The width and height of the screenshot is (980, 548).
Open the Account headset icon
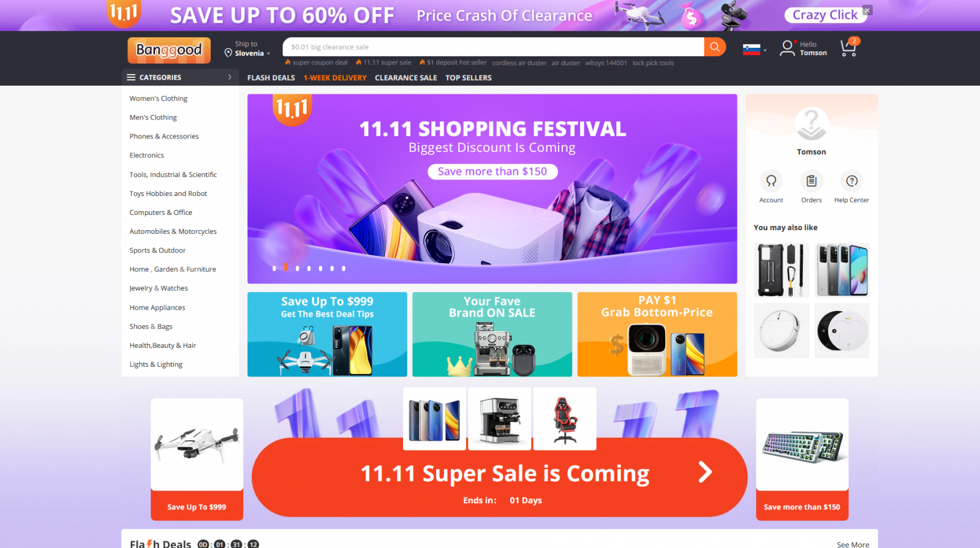[771, 181]
